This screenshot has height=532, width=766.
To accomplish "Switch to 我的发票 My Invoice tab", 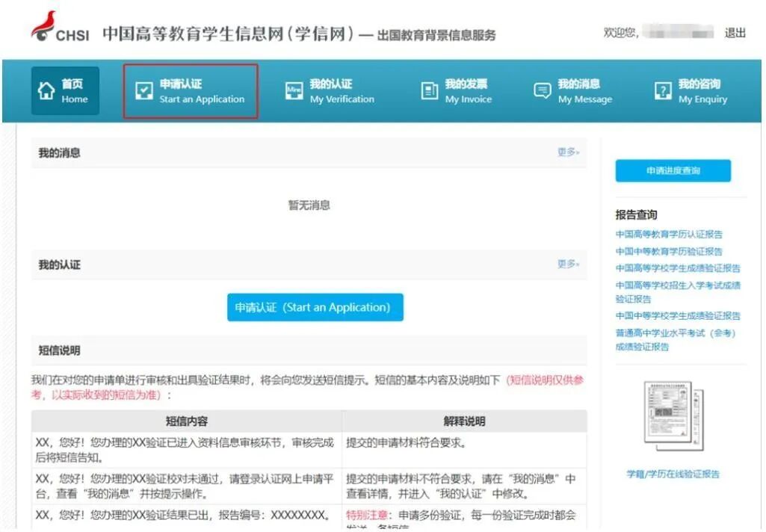I will [x=457, y=91].
